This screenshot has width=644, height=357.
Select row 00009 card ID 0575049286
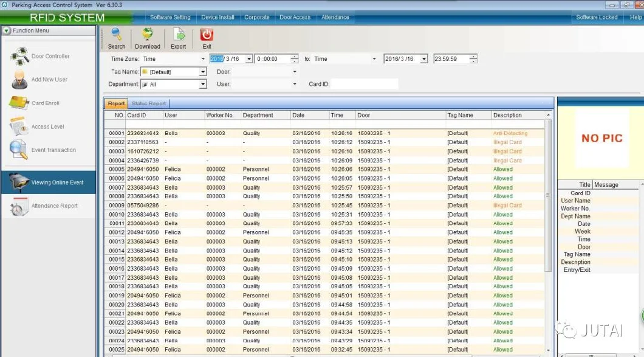pos(143,205)
